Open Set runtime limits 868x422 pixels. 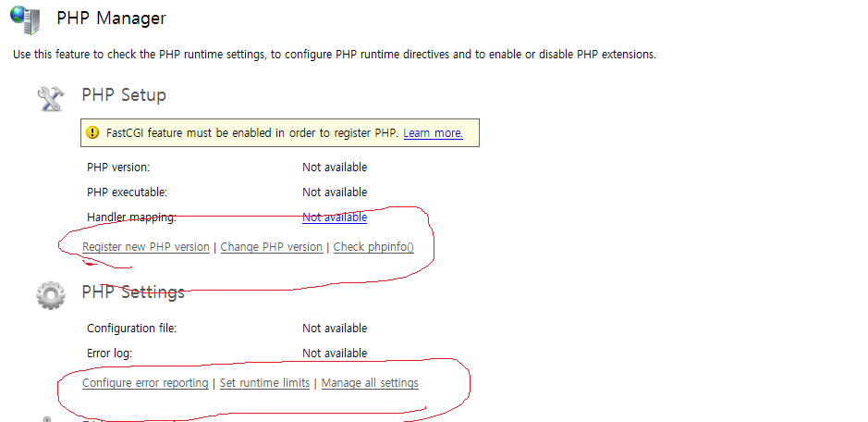pyautogui.click(x=264, y=383)
